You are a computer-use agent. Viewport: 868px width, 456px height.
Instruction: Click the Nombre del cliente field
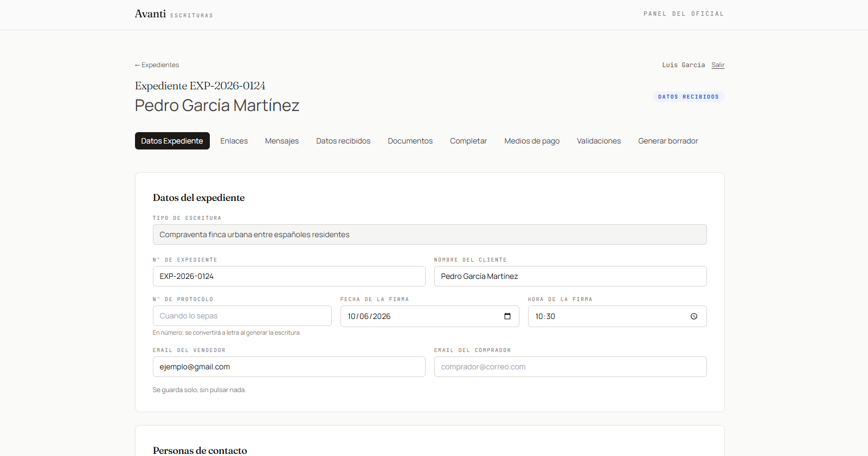(x=570, y=276)
